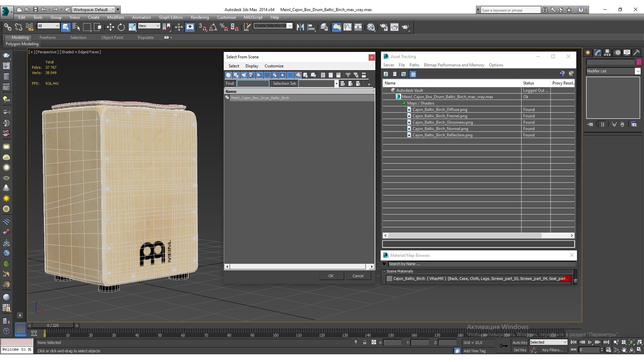
Task: Refresh the Asset Tracking list
Action: (x=386, y=74)
